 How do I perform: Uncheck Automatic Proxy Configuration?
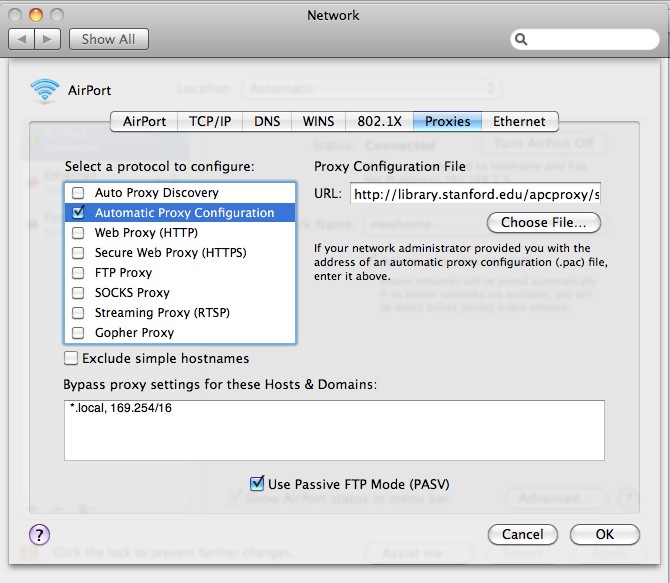[x=78, y=212]
